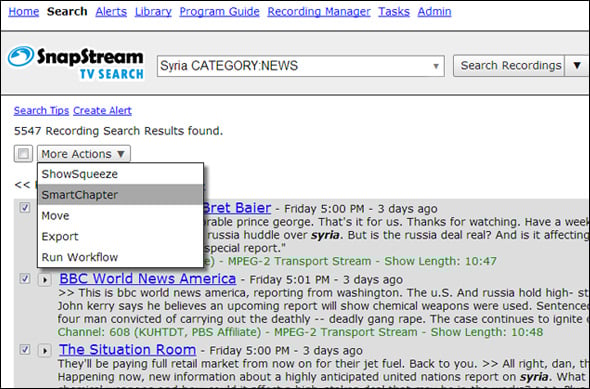Uncheck the Bret Baier recording checkbox
This screenshot has width=590, height=389.
[x=25, y=208]
